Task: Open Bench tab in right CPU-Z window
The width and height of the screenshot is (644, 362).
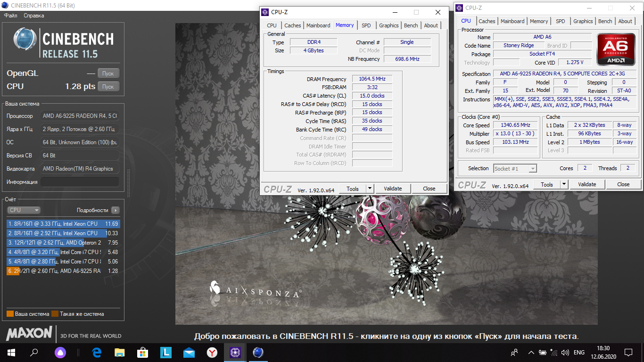Action: (605, 21)
